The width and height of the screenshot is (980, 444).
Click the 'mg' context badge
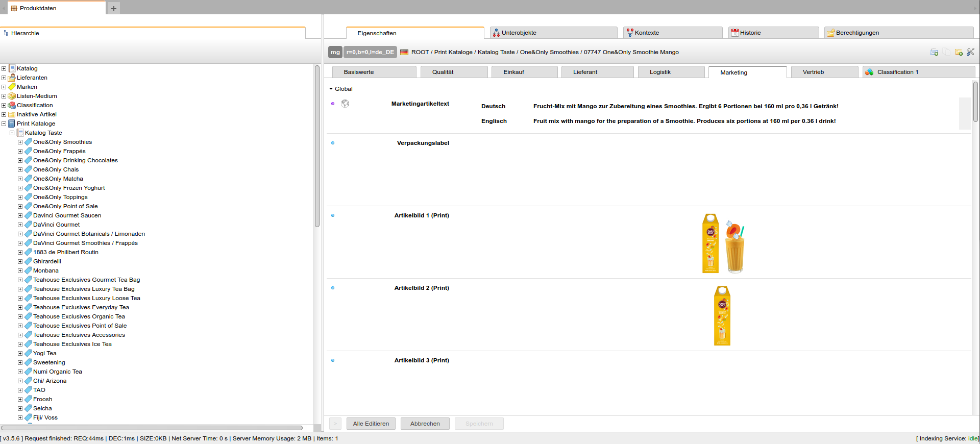335,52
